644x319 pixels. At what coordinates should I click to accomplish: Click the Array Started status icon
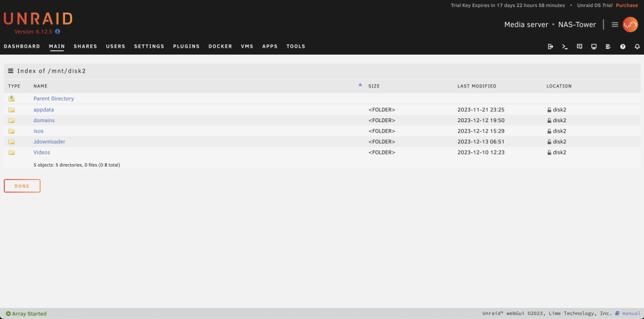click(8, 314)
